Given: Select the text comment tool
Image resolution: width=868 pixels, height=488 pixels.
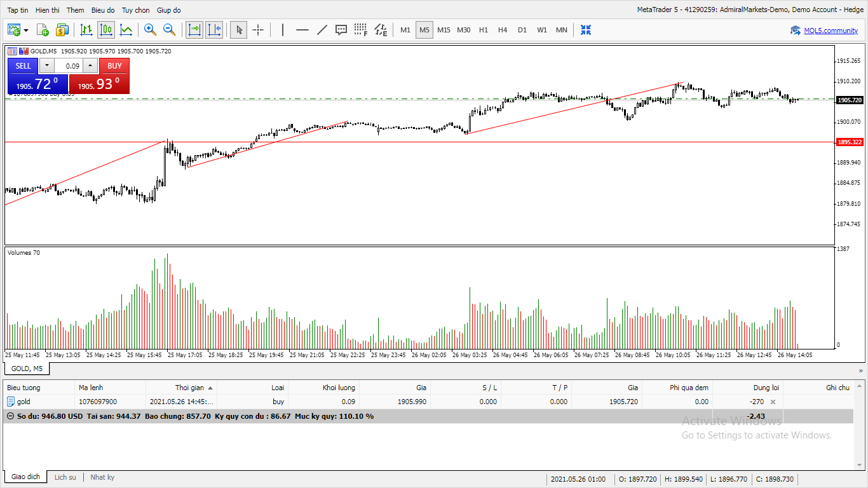Looking at the screenshot, I should (x=341, y=30).
